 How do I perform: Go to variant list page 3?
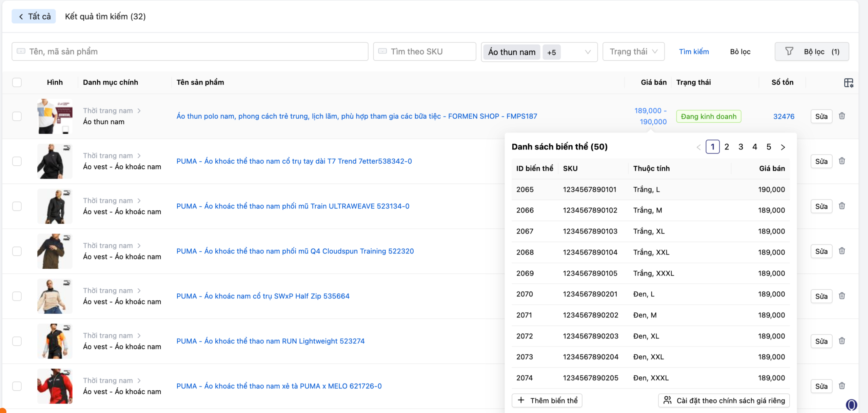click(741, 147)
